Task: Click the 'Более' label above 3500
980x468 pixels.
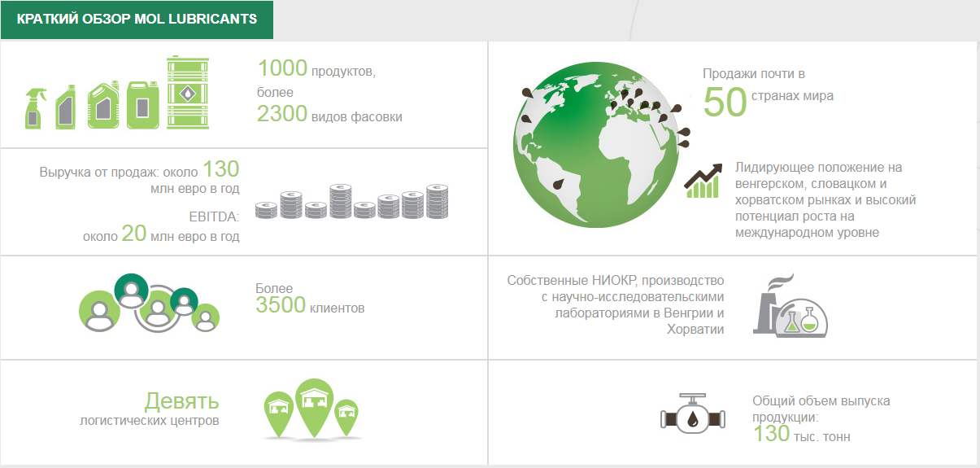Action: click(274, 288)
